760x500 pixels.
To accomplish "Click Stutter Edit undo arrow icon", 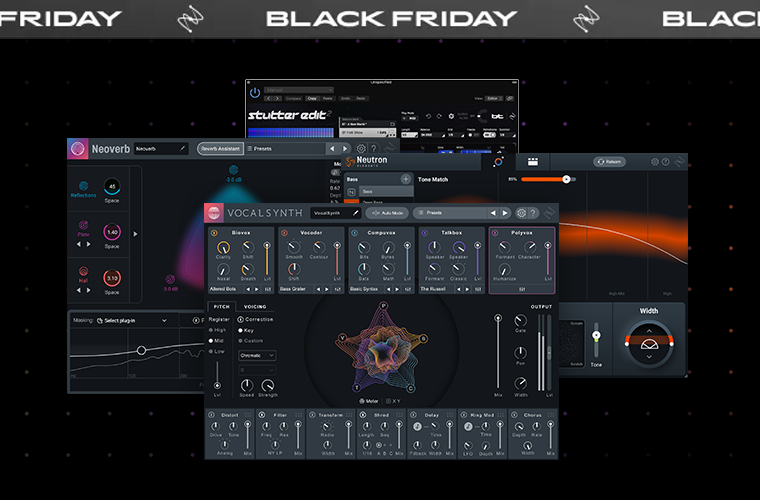I will [428, 116].
